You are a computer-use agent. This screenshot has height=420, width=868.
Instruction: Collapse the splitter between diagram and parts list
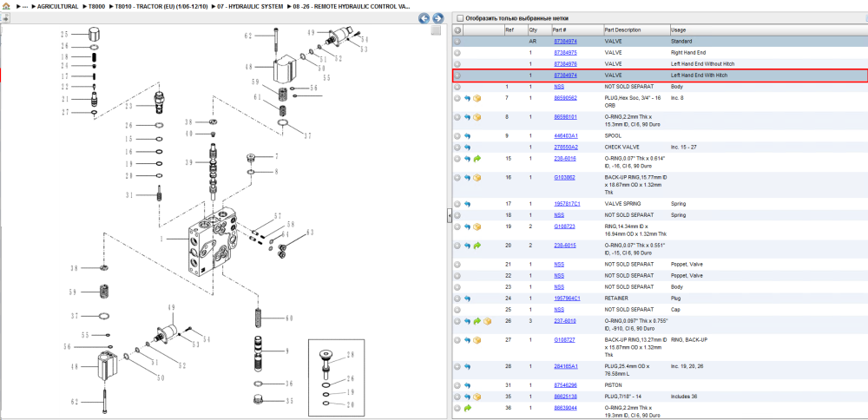point(450,216)
